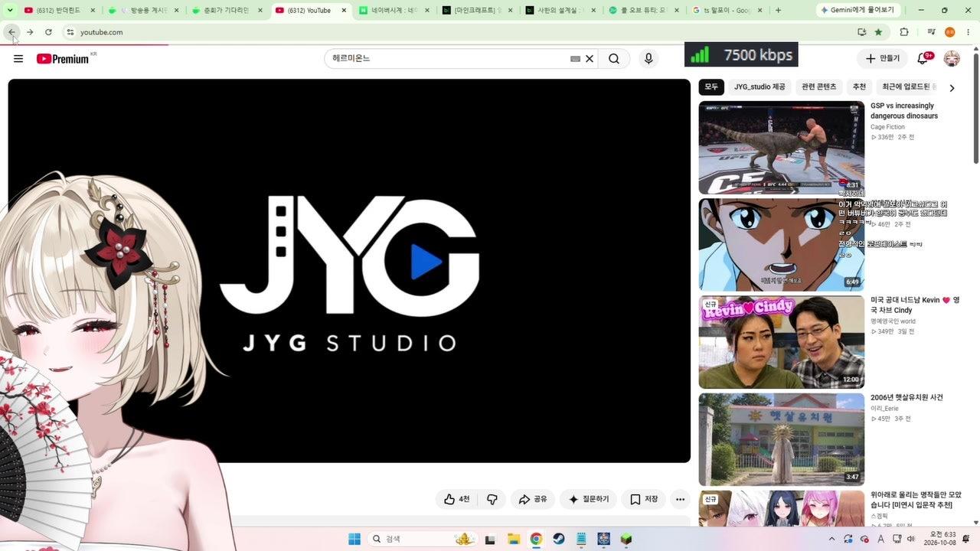
Task: Save the video with 저장 button
Action: click(644, 499)
